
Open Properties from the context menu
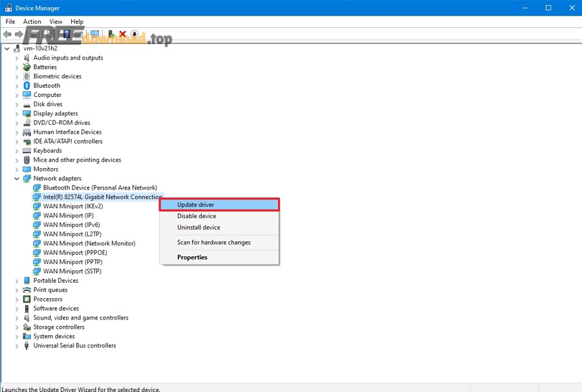click(x=219, y=257)
